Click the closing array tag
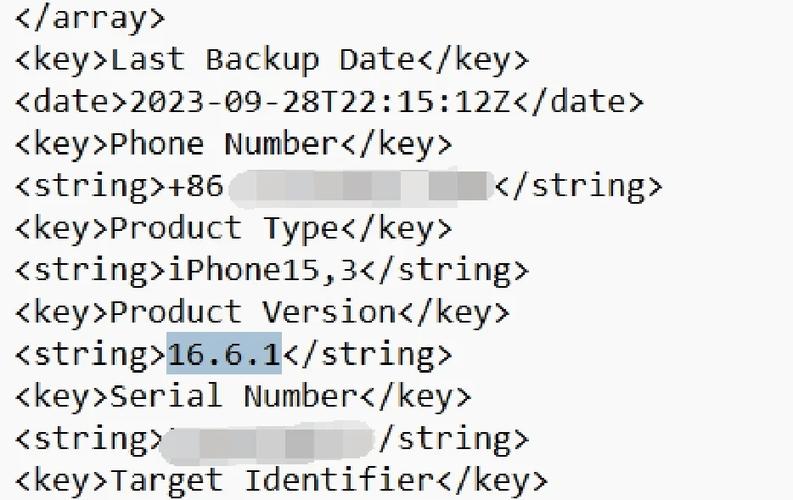793x500 pixels. 90,17
